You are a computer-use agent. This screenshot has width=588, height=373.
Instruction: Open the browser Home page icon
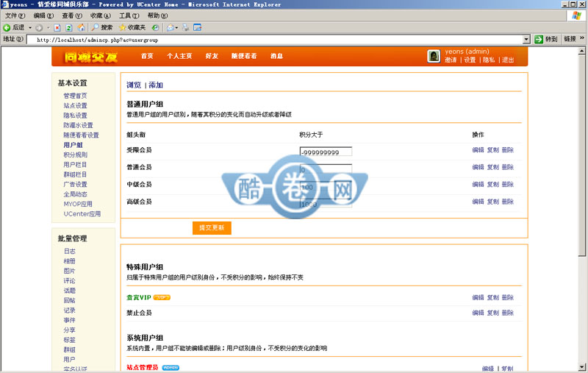81,28
